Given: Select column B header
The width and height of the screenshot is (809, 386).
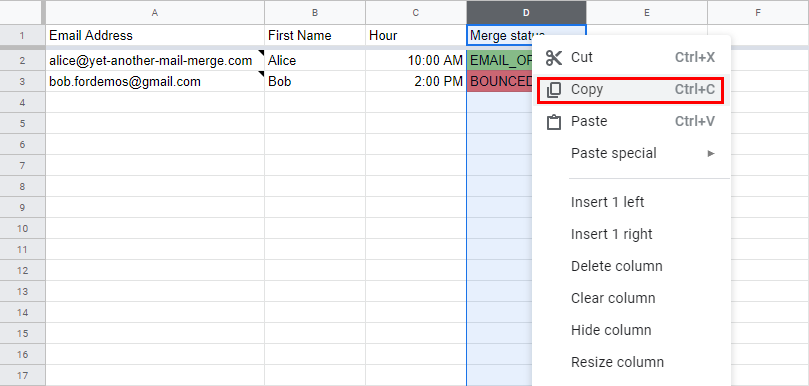Looking at the screenshot, I should tap(315, 12).
